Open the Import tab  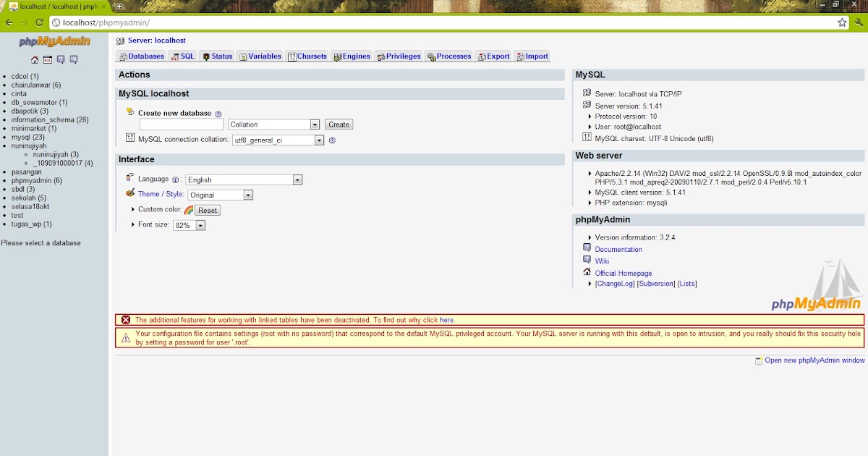click(532, 56)
